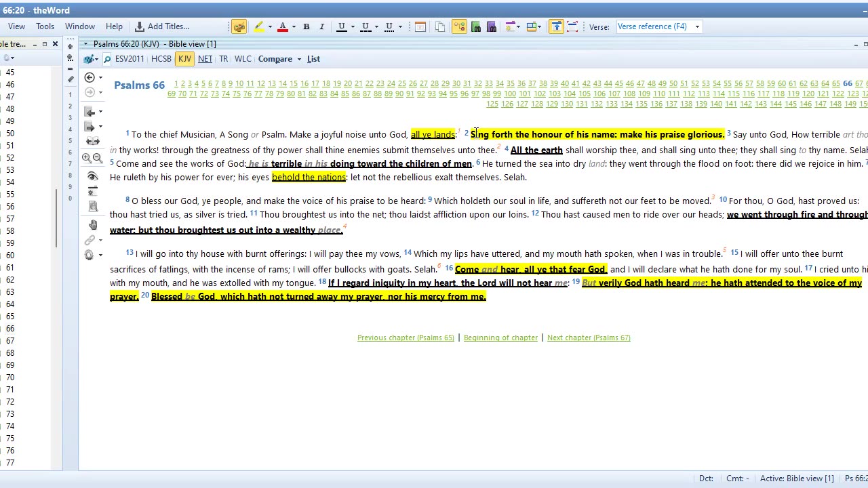868x488 pixels.
Task: Toggle italic formatting
Action: click(x=322, y=26)
